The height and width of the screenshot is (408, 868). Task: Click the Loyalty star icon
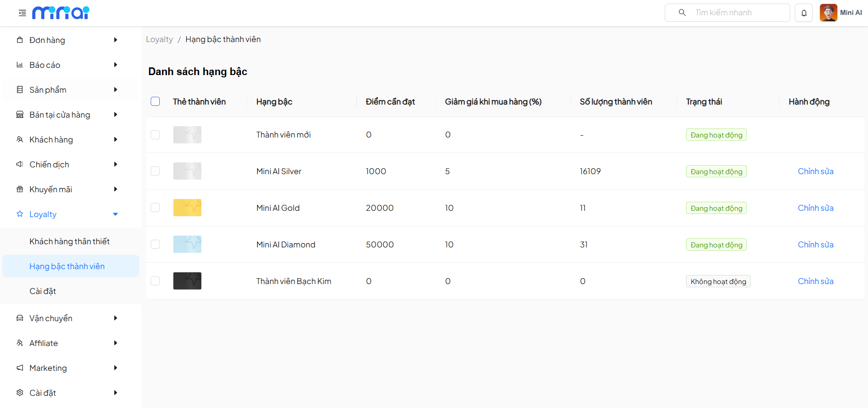click(20, 214)
